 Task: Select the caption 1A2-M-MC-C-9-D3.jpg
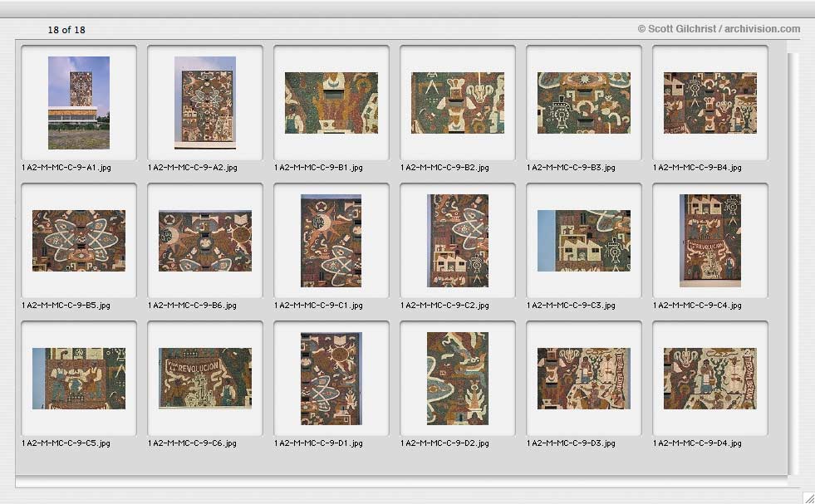click(572, 443)
